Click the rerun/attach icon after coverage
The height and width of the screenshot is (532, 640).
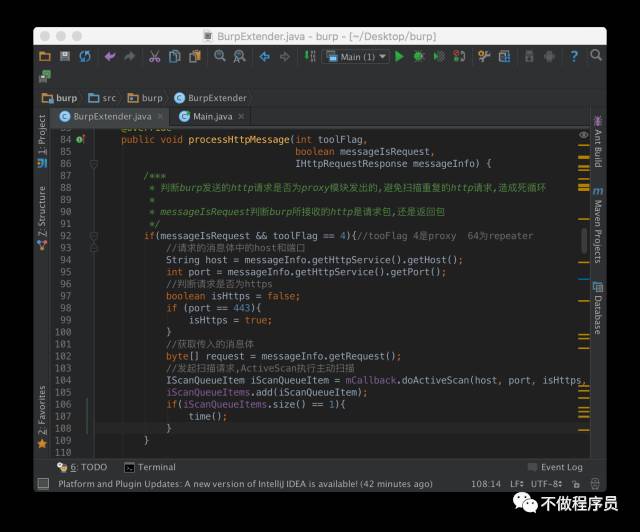tap(459, 56)
